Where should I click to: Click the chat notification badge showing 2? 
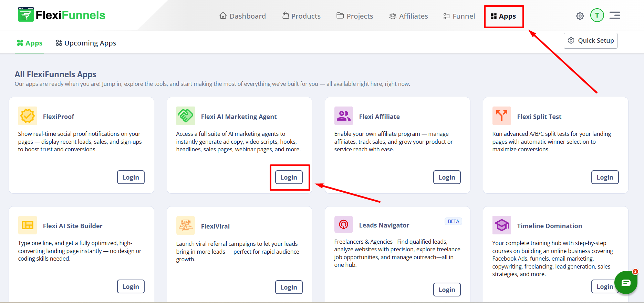click(x=635, y=272)
